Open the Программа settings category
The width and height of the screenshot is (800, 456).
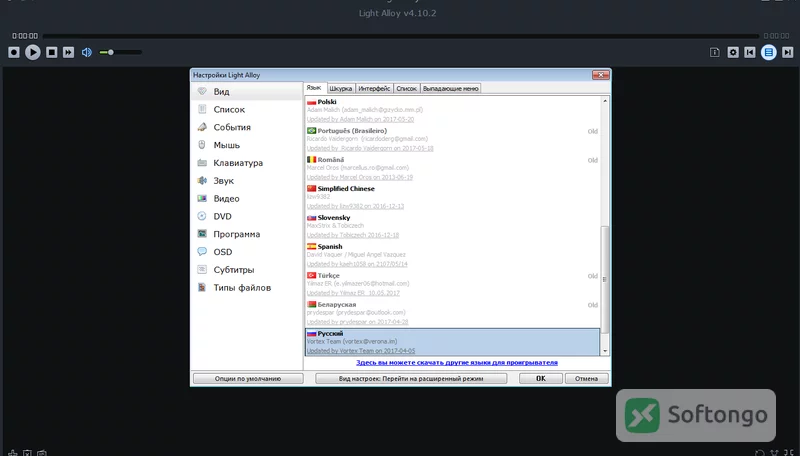247,234
